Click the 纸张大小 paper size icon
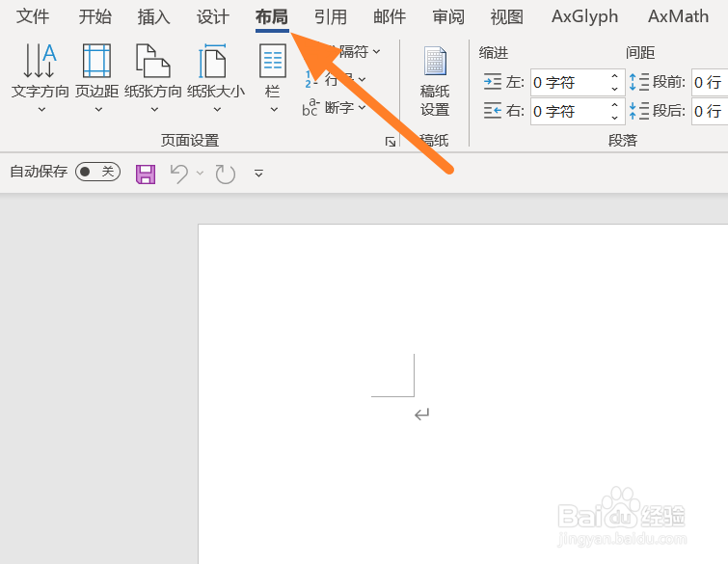 click(213, 61)
